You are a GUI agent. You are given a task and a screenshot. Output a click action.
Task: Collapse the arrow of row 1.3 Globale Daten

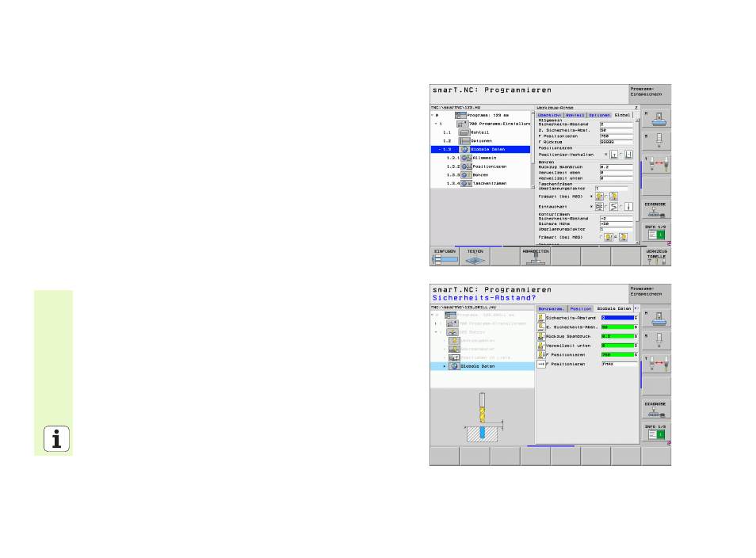point(440,150)
